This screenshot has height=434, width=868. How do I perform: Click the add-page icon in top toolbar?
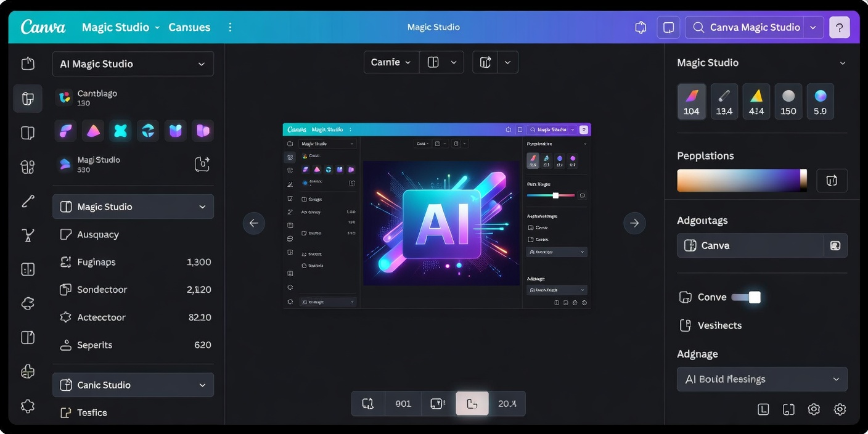coord(486,62)
